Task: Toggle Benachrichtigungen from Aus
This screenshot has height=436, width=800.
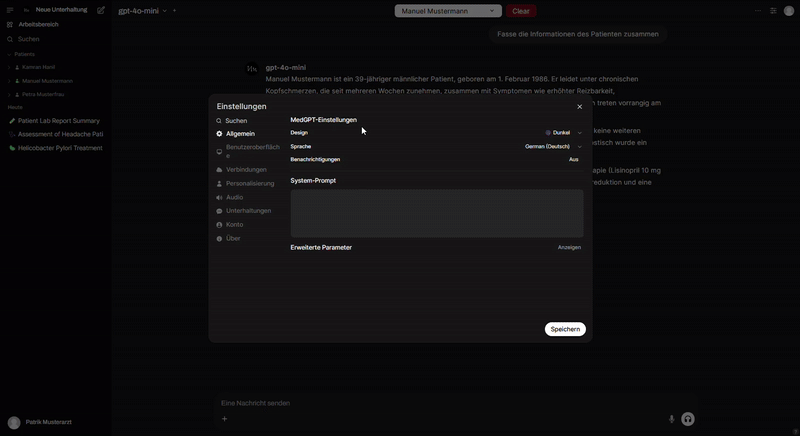Action: 573,160
